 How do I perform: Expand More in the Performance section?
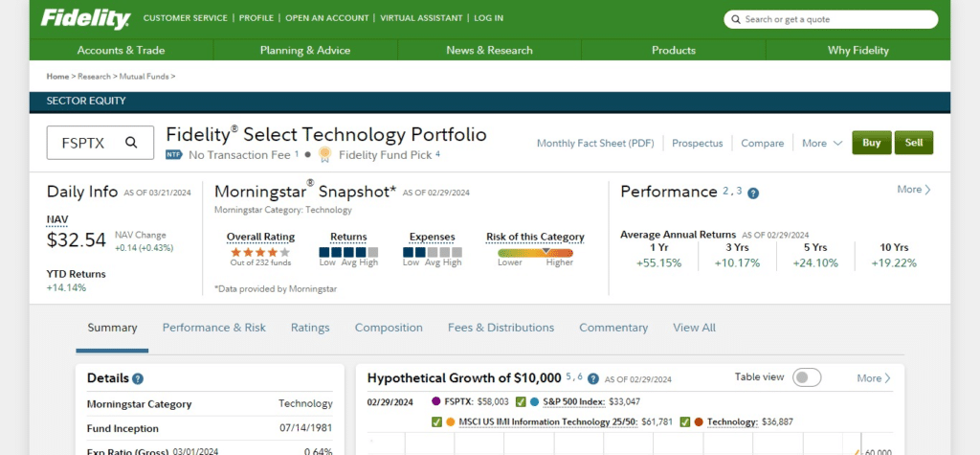913,190
